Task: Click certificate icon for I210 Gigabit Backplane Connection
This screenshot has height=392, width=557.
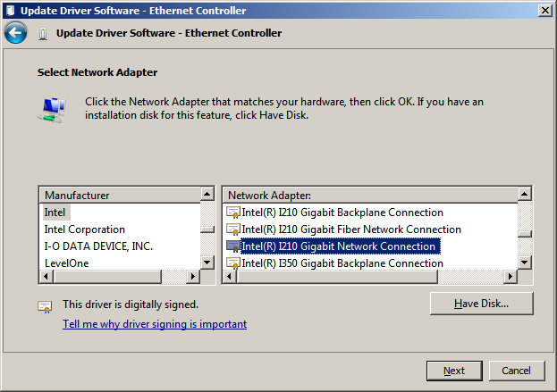Action: 233,213
